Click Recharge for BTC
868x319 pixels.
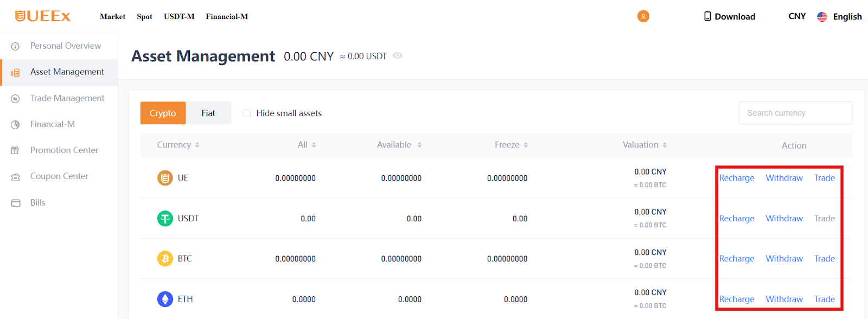tap(737, 259)
